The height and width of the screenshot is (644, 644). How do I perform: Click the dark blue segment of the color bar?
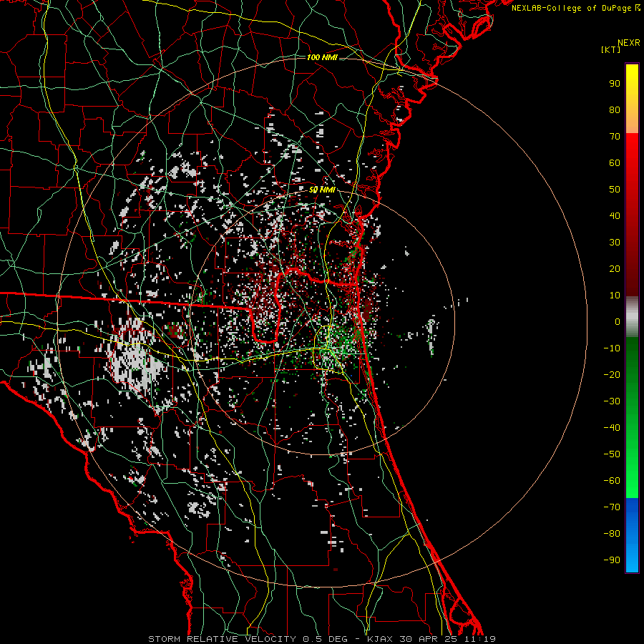pos(632,509)
